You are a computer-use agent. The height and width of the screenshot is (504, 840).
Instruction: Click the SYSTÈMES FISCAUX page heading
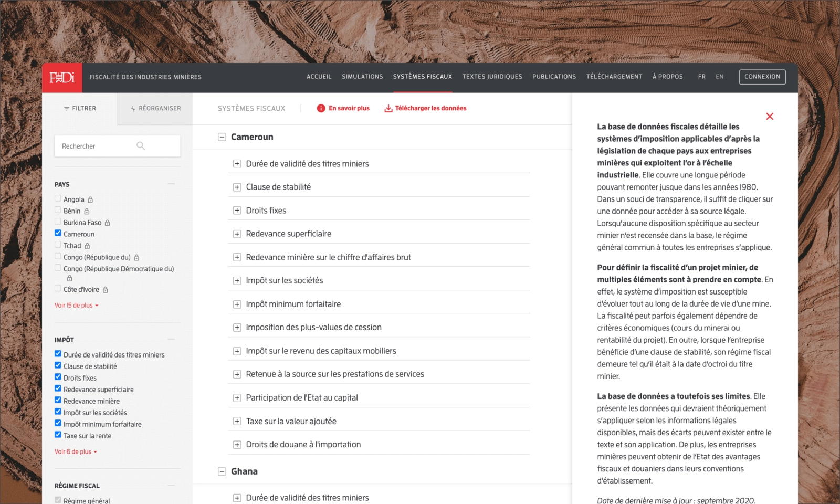click(x=251, y=109)
